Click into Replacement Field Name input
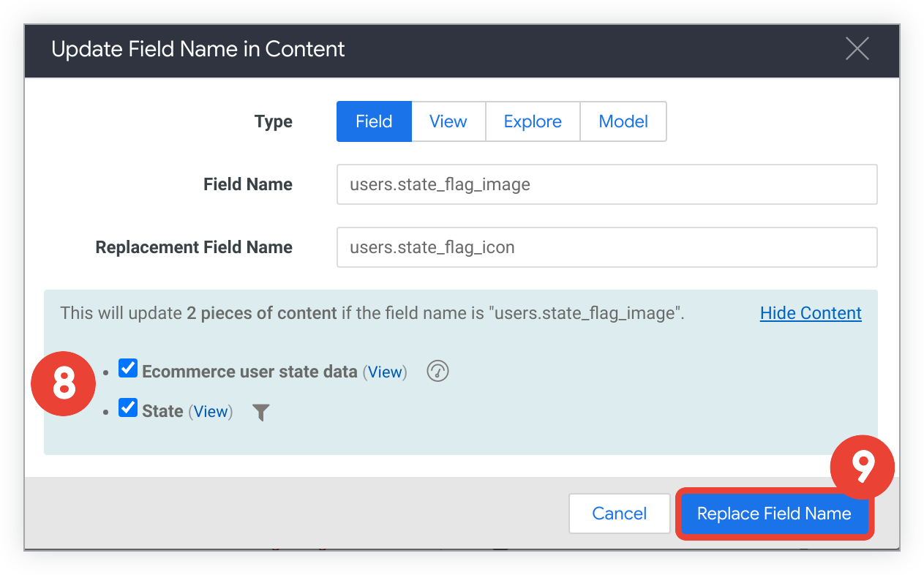Image resolution: width=924 pixels, height=575 pixels. click(x=606, y=247)
